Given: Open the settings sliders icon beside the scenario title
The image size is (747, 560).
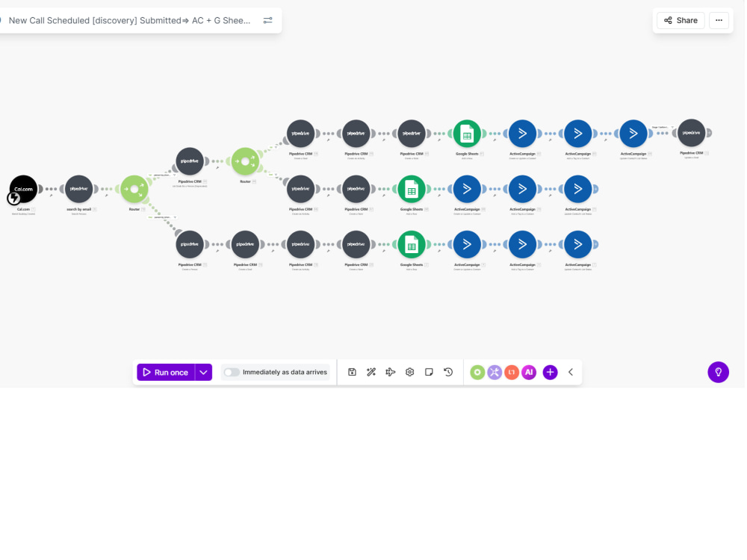Looking at the screenshot, I should [x=267, y=20].
